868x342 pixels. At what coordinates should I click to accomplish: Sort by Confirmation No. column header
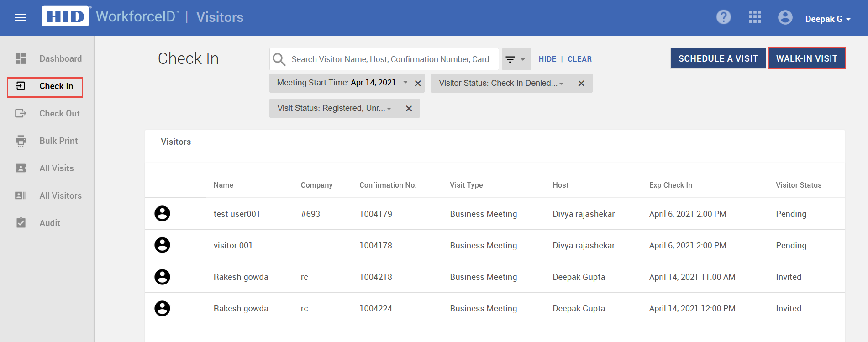(x=388, y=185)
